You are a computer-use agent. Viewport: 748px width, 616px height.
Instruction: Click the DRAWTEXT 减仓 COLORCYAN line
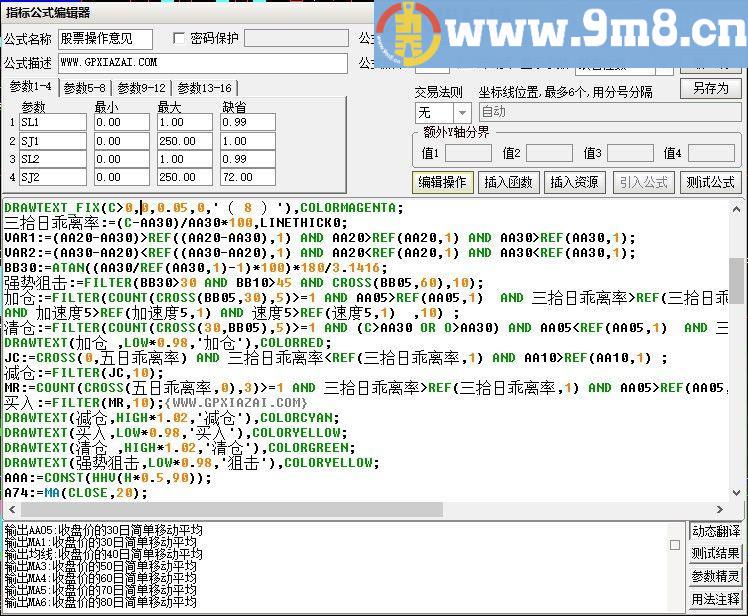[x=172, y=418]
